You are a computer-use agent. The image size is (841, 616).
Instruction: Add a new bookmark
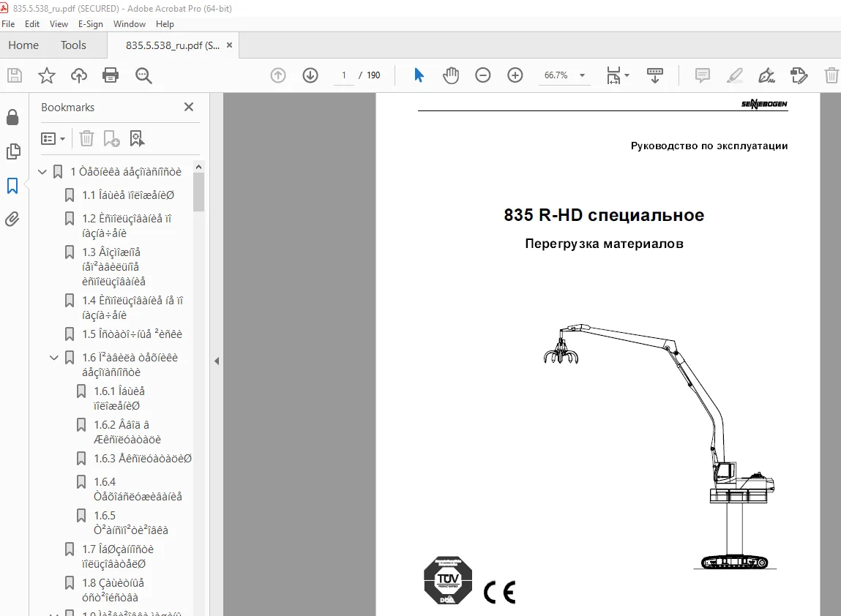click(111, 139)
